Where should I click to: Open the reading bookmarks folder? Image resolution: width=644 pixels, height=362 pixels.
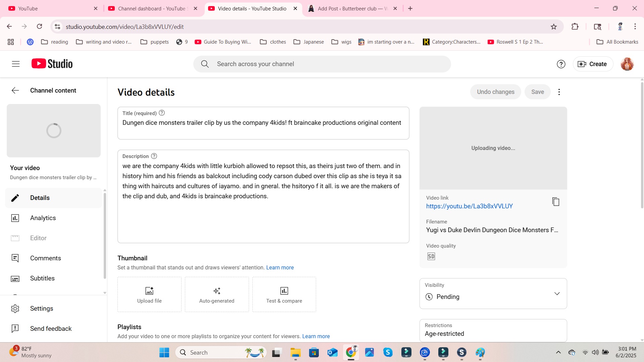tap(55, 42)
